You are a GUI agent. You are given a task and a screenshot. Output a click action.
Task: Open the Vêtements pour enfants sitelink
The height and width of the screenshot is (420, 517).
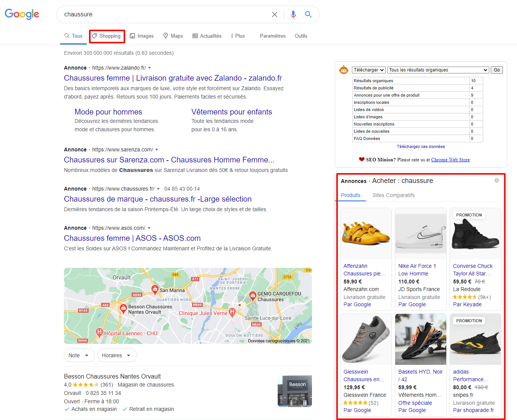coord(232,112)
